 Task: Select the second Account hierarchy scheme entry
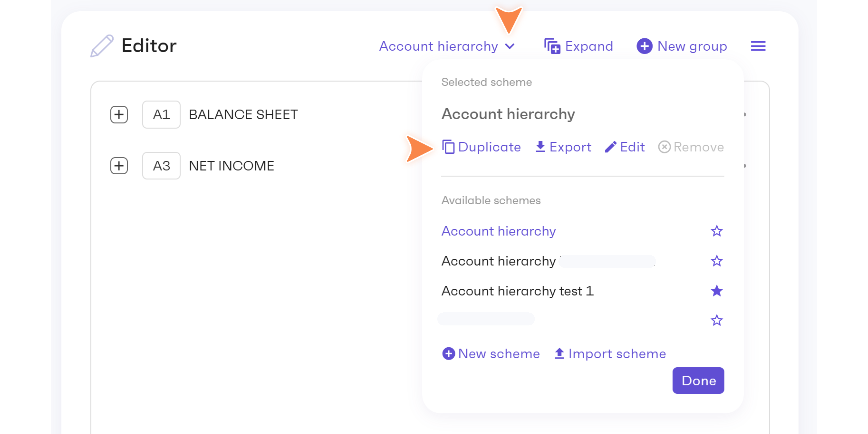coord(548,261)
